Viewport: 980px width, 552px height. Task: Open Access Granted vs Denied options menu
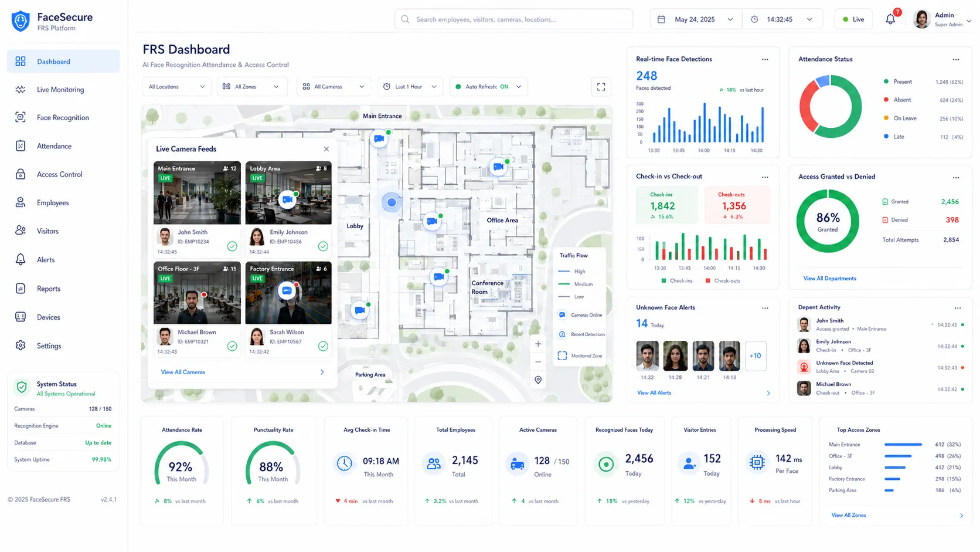point(956,177)
